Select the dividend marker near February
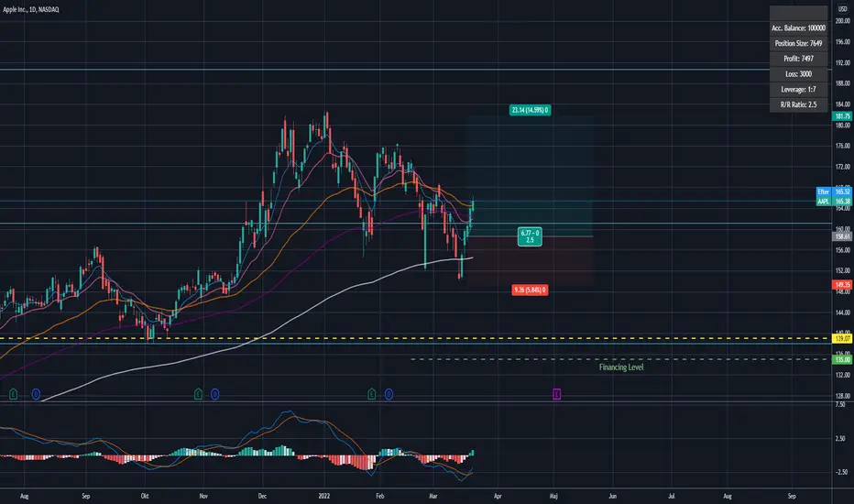Image resolution: width=854 pixels, height=504 pixels. [389, 394]
